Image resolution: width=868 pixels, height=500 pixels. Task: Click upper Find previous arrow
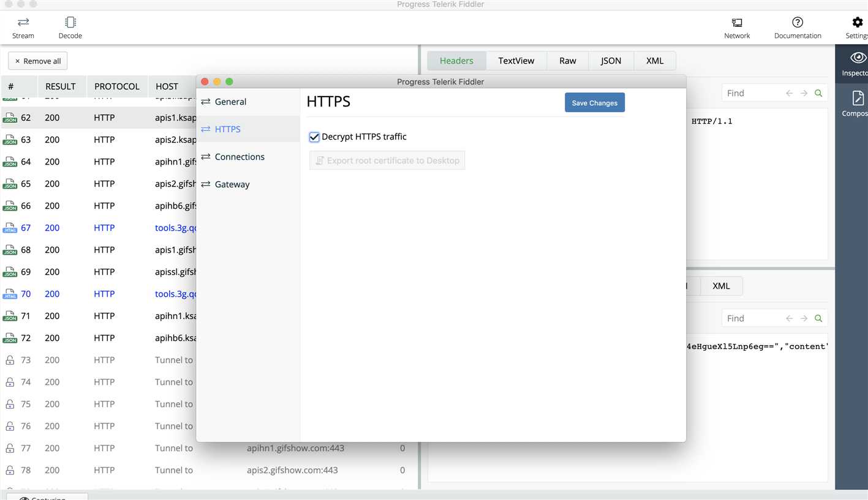coord(789,93)
